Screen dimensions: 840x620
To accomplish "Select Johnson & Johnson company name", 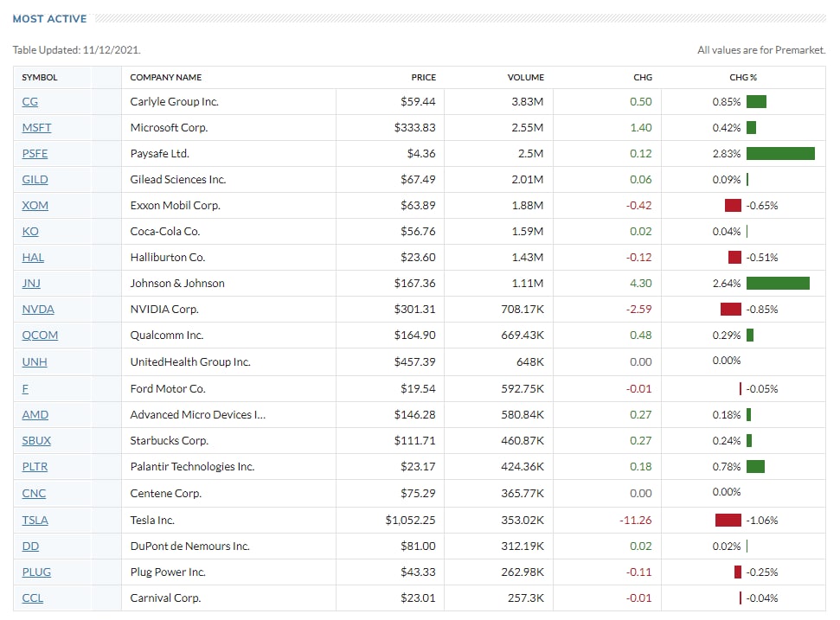I will click(177, 284).
